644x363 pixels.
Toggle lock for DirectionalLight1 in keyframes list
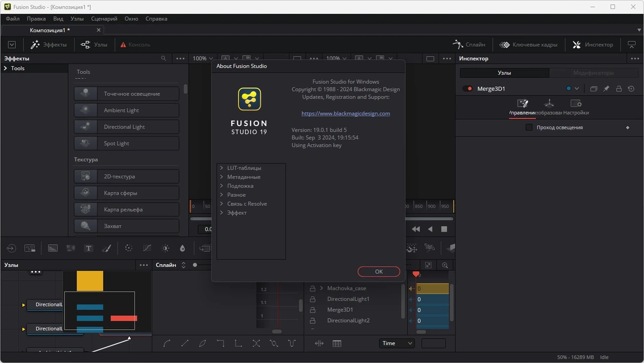pyautogui.click(x=312, y=299)
